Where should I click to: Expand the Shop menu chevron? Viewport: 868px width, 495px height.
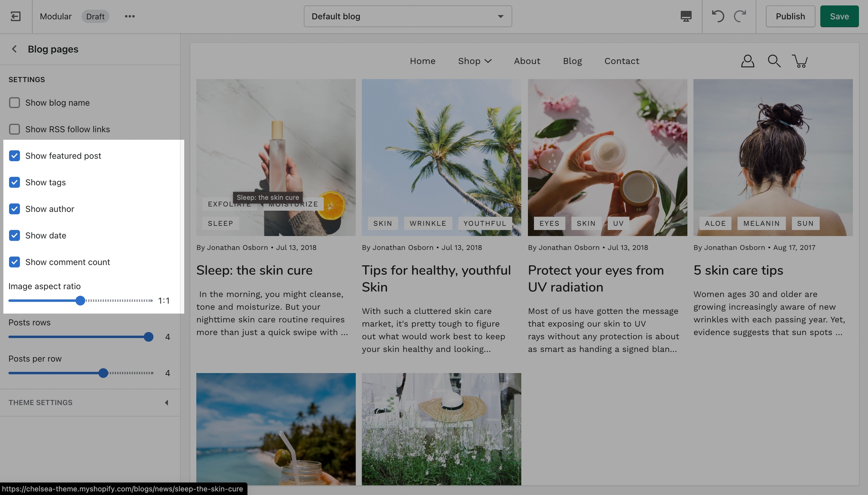tap(488, 61)
